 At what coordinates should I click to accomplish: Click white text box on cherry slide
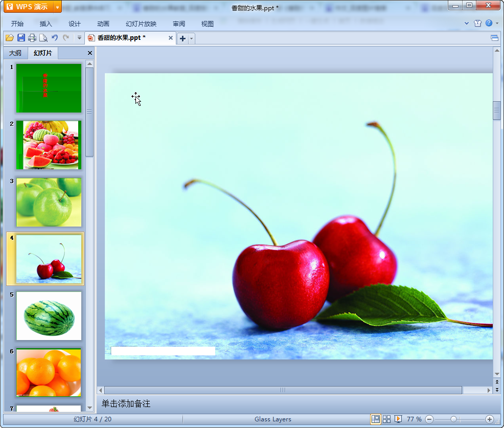point(163,351)
